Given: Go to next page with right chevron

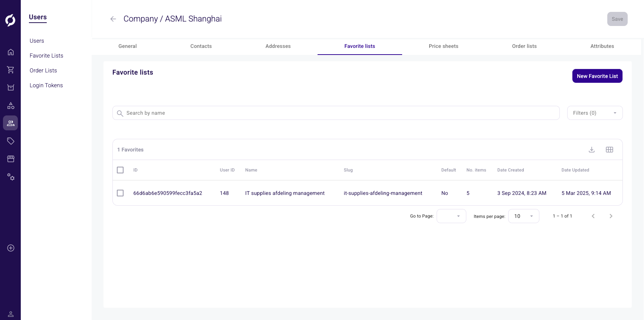Looking at the screenshot, I should 611,216.
